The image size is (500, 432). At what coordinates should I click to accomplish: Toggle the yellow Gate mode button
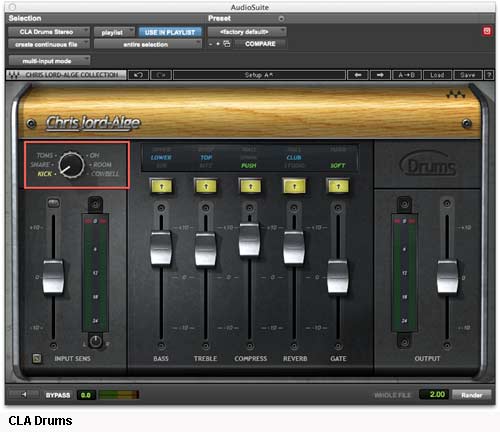point(338,186)
